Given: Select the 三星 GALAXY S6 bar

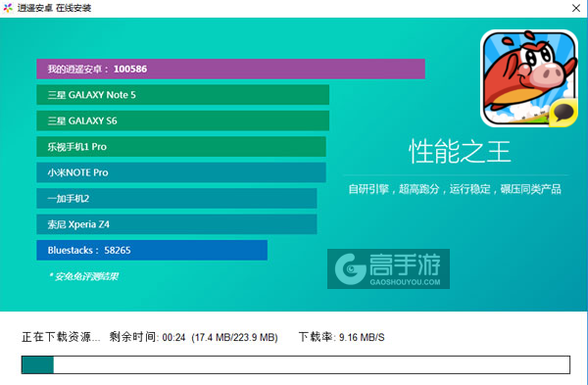Looking at the screenshot, I should point(182,120).
